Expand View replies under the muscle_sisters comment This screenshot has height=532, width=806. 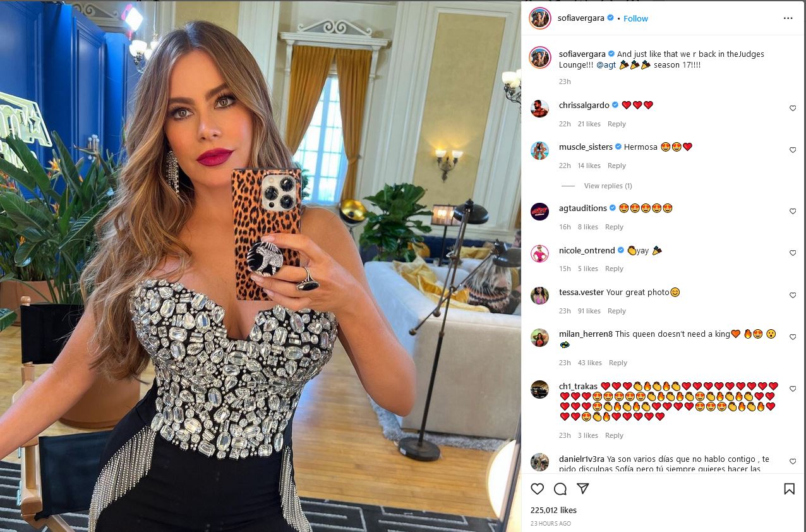click(x=608, y=186)
